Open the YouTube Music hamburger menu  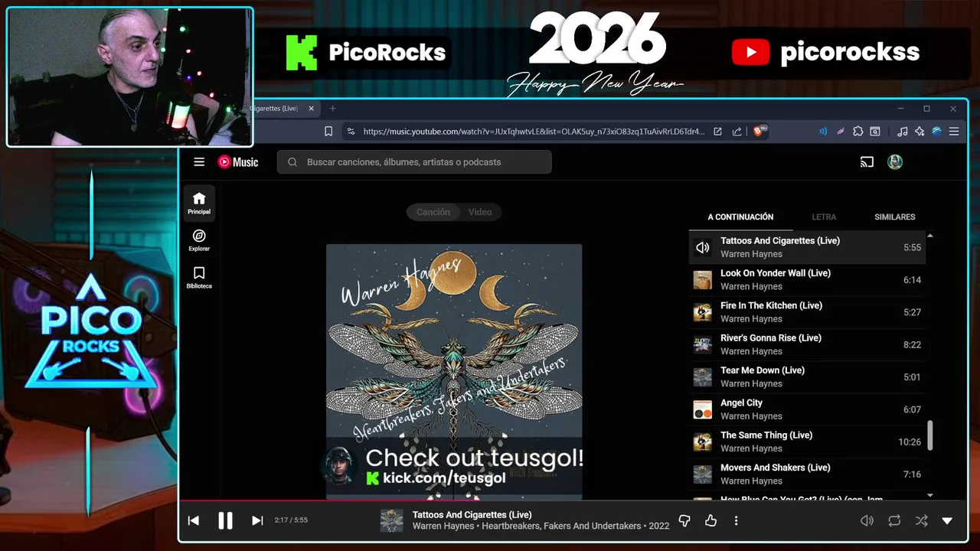pyautogui.click(x=199, y=162)
